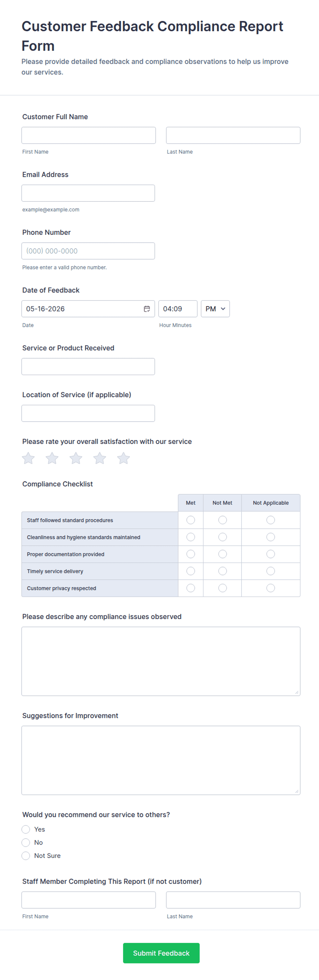
Task: Edit the Hour Minutes time field
Action: [x=178, y=308]
